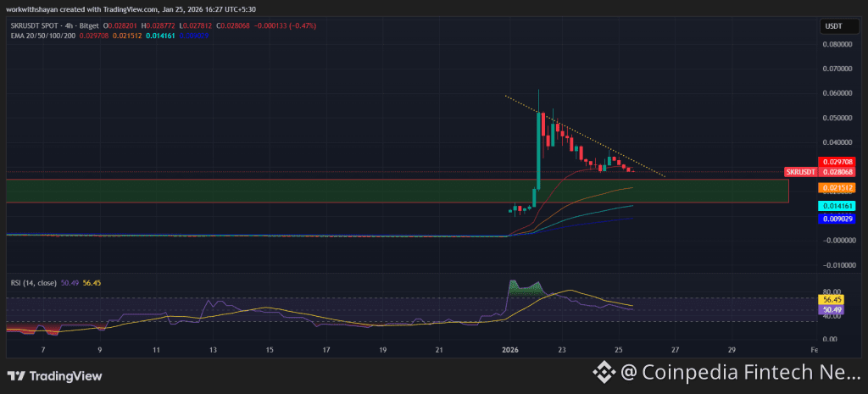Click the 0.050000 price scale label
Screen dimensions: 868x394
point(836,118)
